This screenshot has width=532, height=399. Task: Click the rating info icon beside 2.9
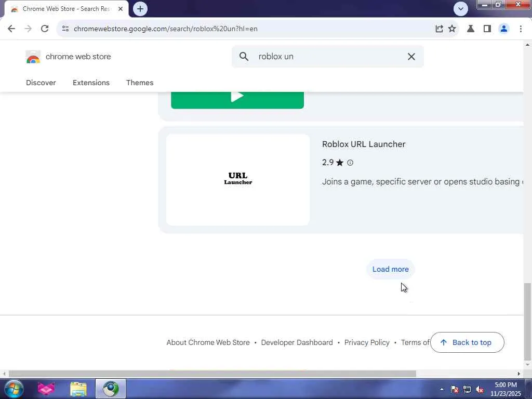pyautogui.click(x=350, y=163)
